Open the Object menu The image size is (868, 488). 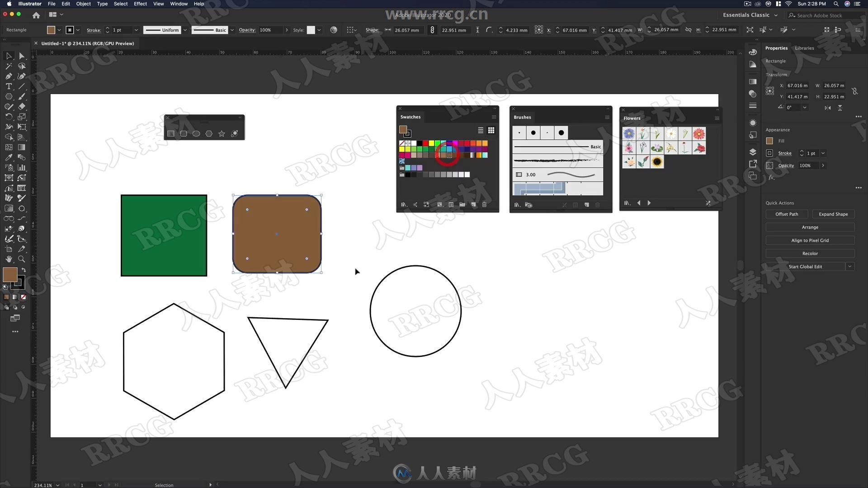click(x=83, y=4)
